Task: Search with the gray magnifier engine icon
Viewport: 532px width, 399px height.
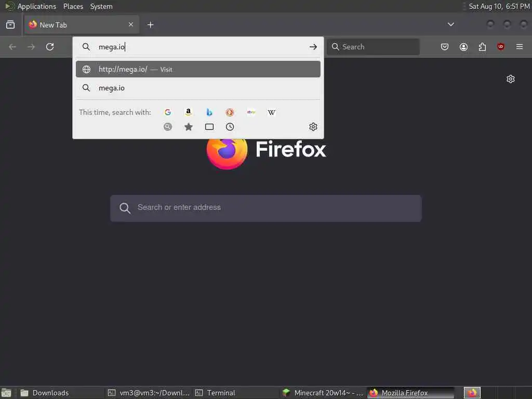Action: click(x=168, y=127)
